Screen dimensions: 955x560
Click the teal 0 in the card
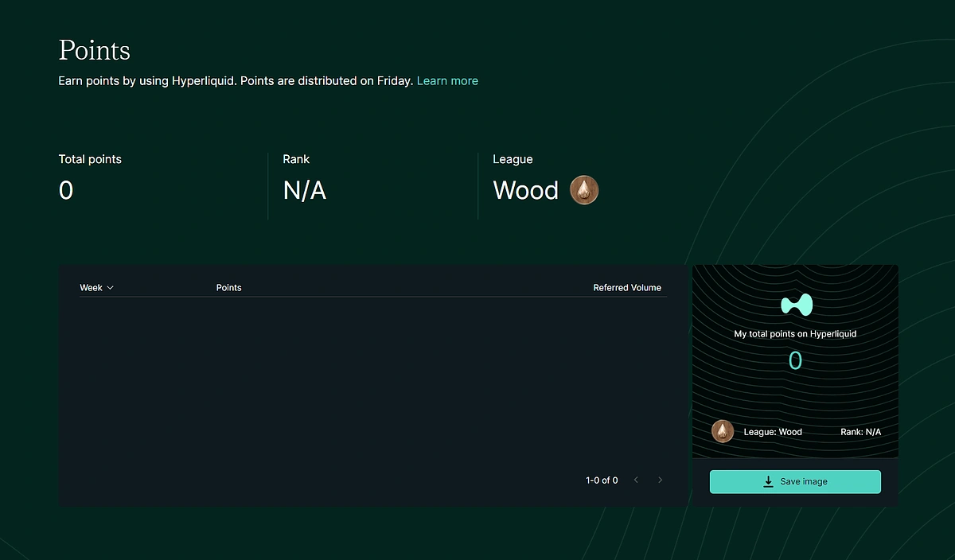pyautogui.click(x=795, y=361)
